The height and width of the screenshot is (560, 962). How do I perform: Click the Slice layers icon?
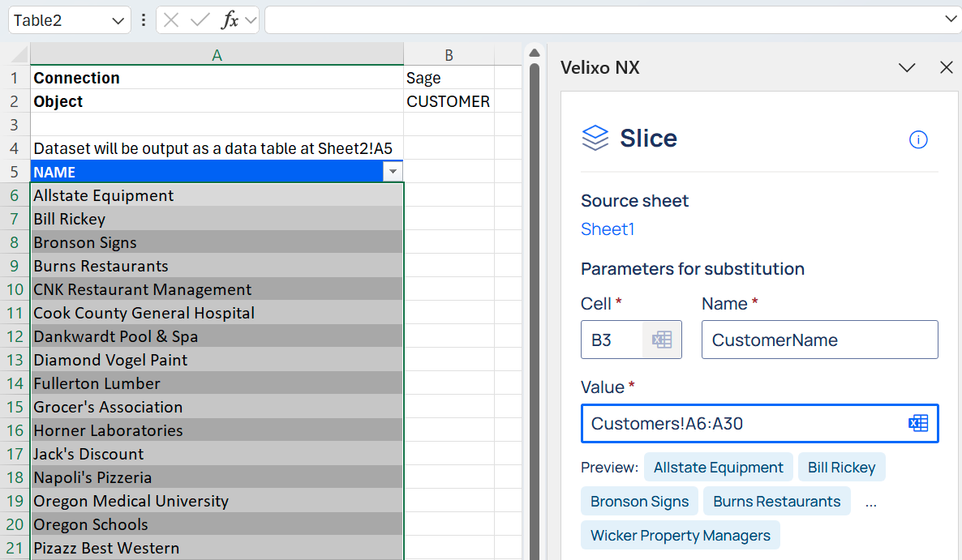595,138
